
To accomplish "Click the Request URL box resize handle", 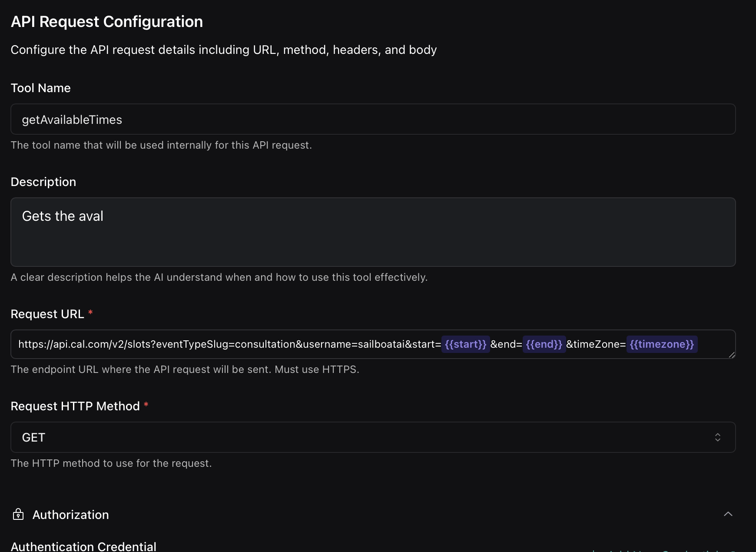I will pyautogui.click(x=732, y=355).
